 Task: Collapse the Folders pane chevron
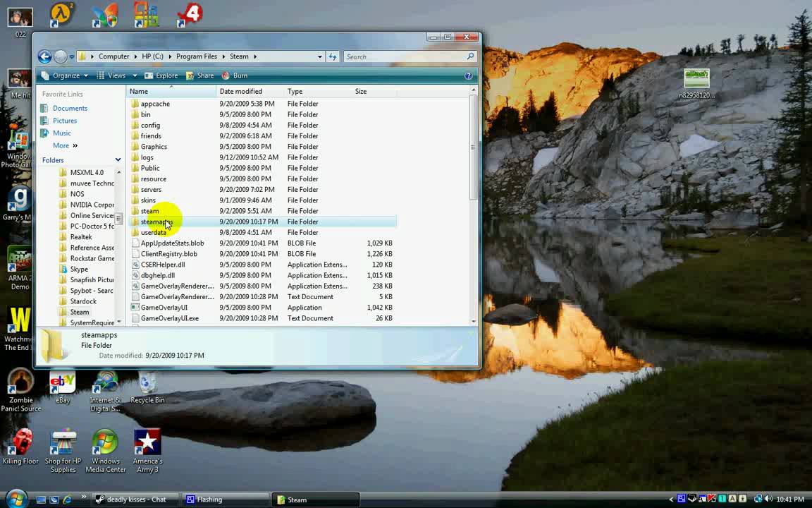point(118,159)
